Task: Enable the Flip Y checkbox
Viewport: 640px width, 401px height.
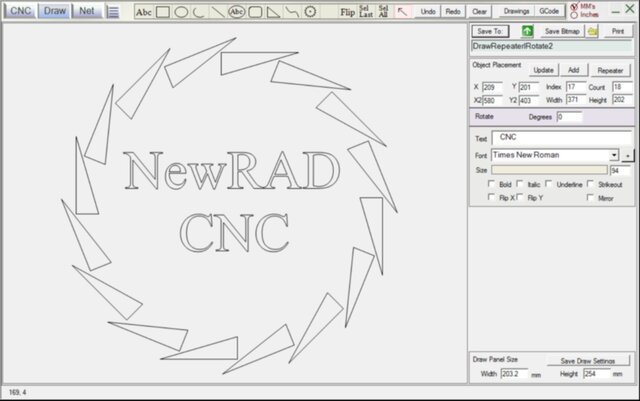Action: (520, 197)
